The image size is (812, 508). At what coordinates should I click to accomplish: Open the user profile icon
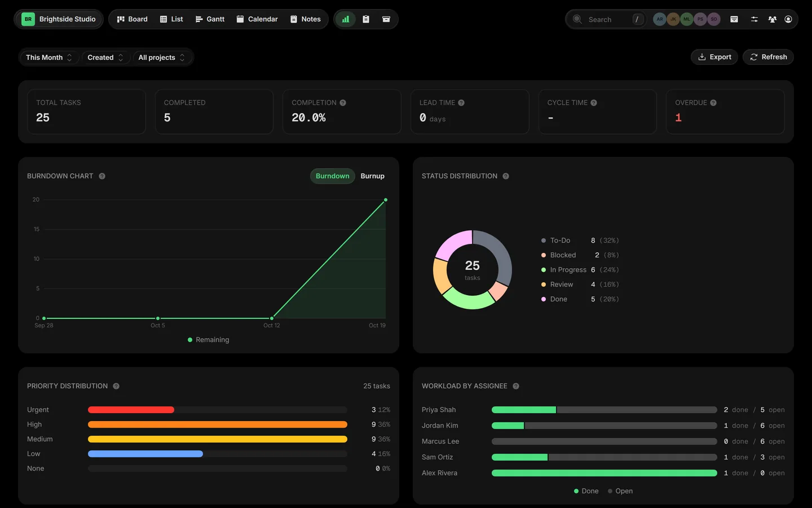(788, 19)
